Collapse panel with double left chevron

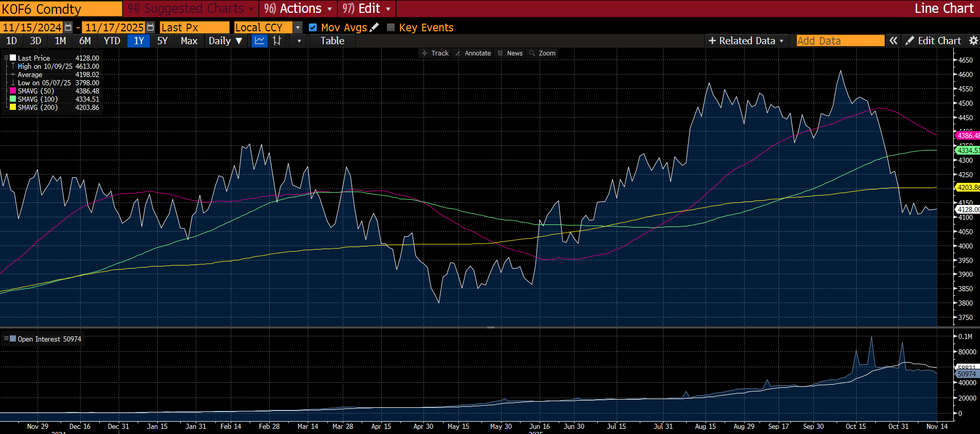pyautogui.click(x=894, y=41)
